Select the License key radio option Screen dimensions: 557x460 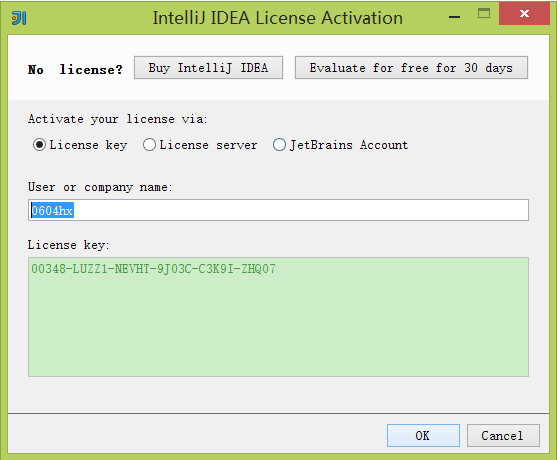pyautogui.click(x=80, y=145)
